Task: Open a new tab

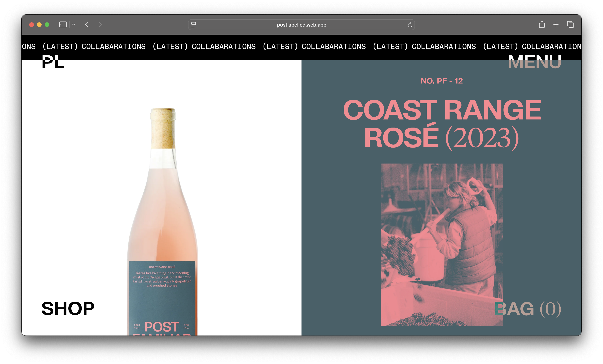Action: (x=556, y=24)
